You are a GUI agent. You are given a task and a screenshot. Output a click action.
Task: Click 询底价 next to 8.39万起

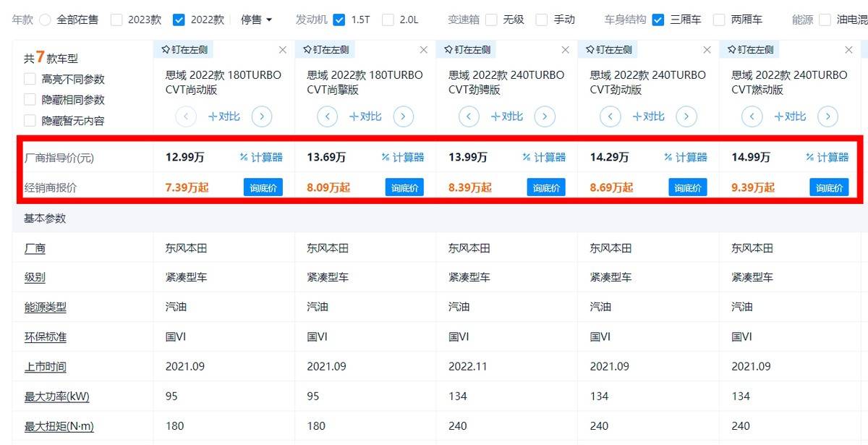coord(546,188)
